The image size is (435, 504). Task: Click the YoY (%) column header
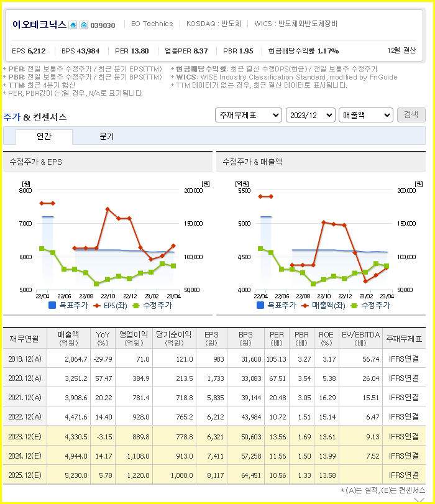(103, 339)
